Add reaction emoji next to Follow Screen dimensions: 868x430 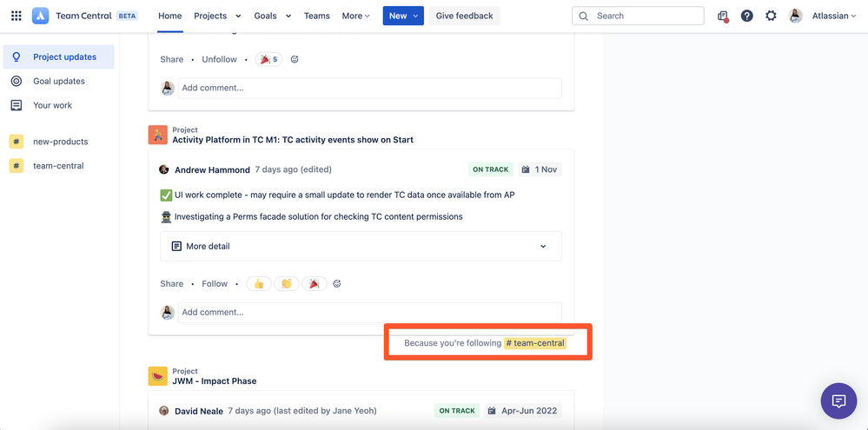[337, 284]
